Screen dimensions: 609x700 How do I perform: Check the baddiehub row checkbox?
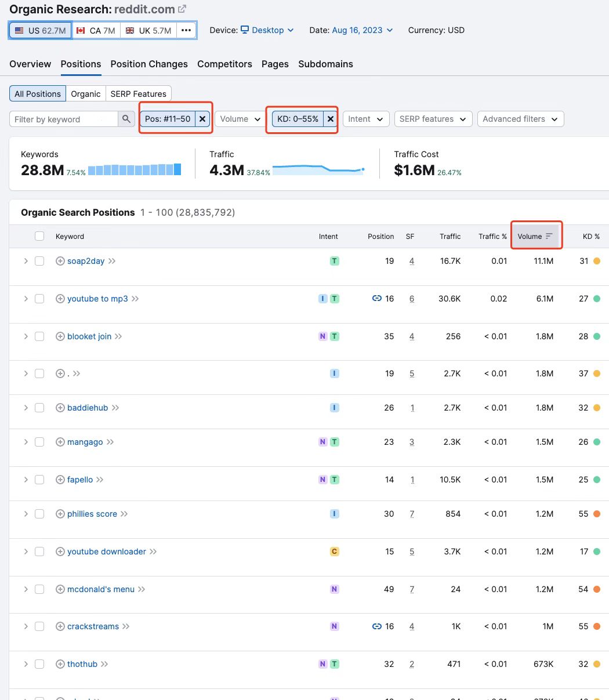[x=39, y=408]
